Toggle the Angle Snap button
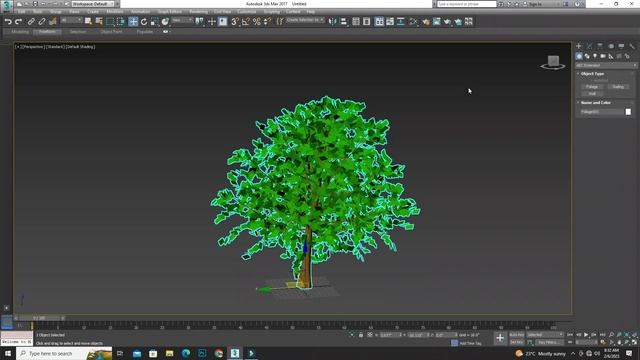The width and height of the screenshot is (640, 360). (246, 22)
